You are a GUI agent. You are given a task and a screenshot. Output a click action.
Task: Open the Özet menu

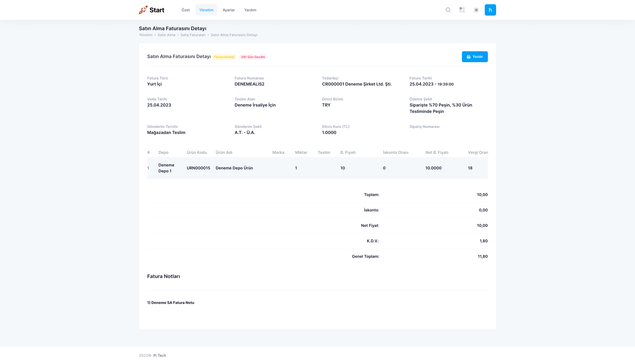[186, 10]
